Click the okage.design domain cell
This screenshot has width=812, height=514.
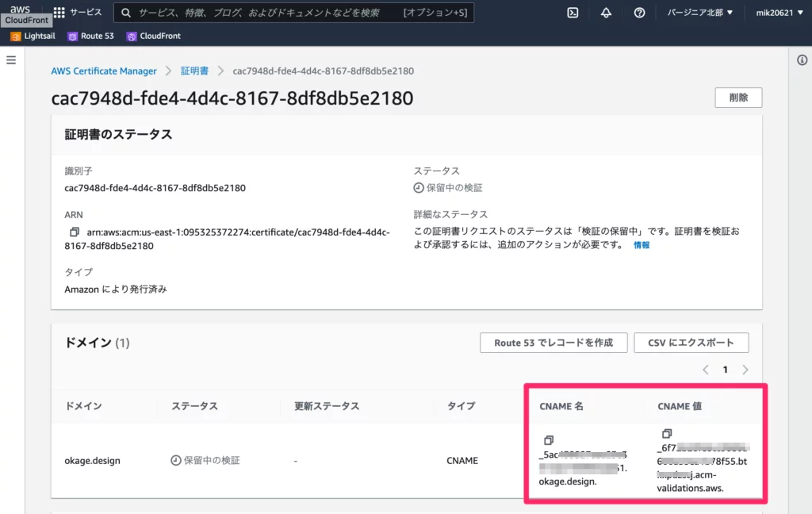tap(92, 461)
